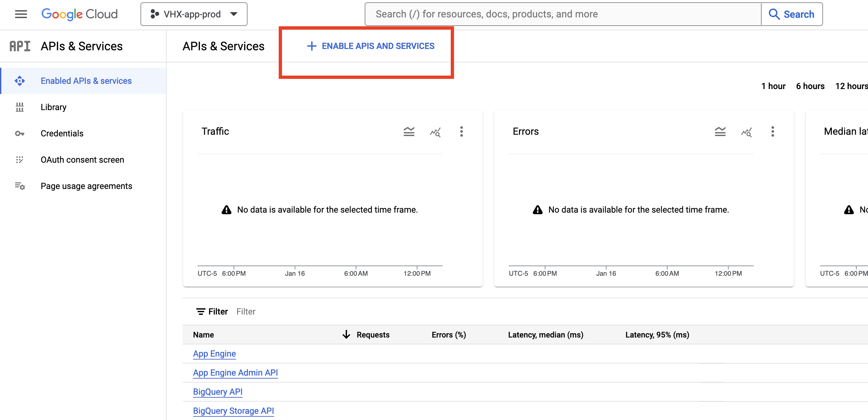Click the search bar for resources
868x420 pixels.
[563, 14]
